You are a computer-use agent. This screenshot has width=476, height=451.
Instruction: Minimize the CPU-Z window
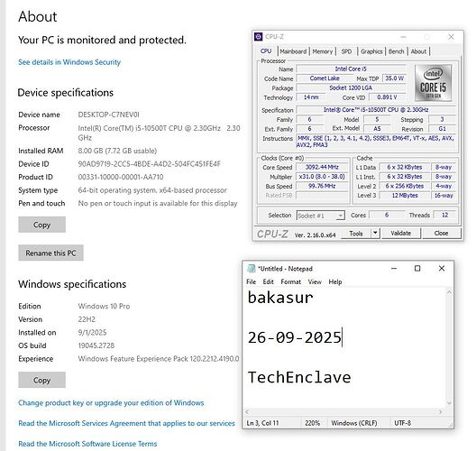pyautogui.click(x=404, y=37)
